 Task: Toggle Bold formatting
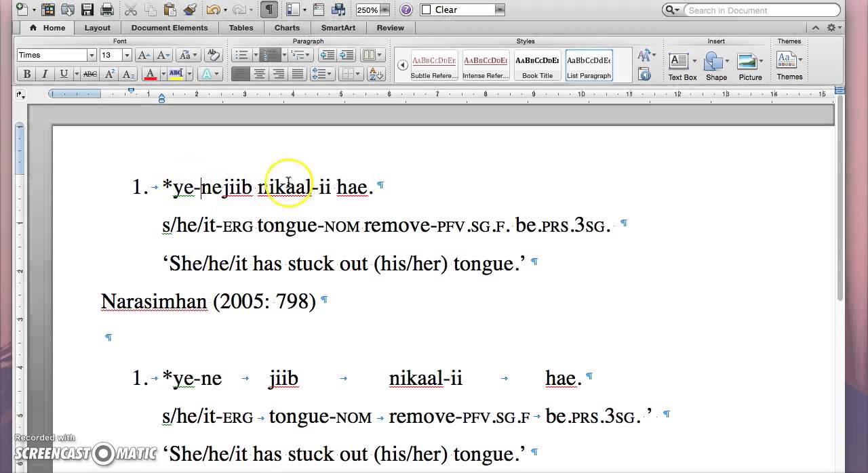(x=27, y=74)
